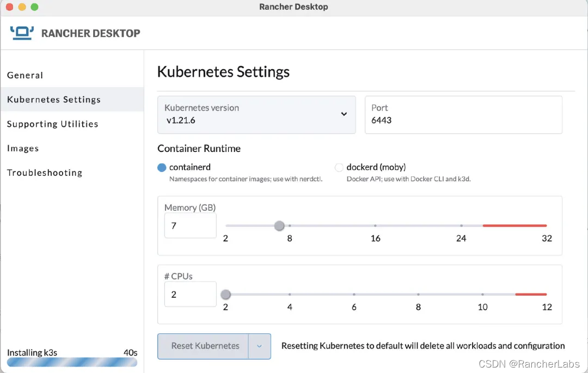Expand Reset Kubernetes options arrow
The height and width of the screenshot is (373, 588).
coord(260,346)
